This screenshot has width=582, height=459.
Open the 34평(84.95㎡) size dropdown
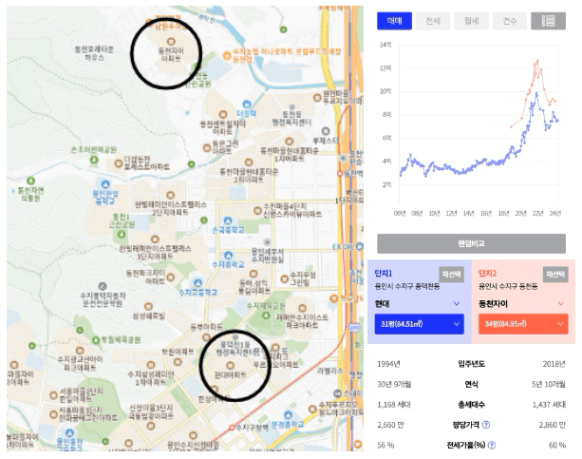click(523, 324)
